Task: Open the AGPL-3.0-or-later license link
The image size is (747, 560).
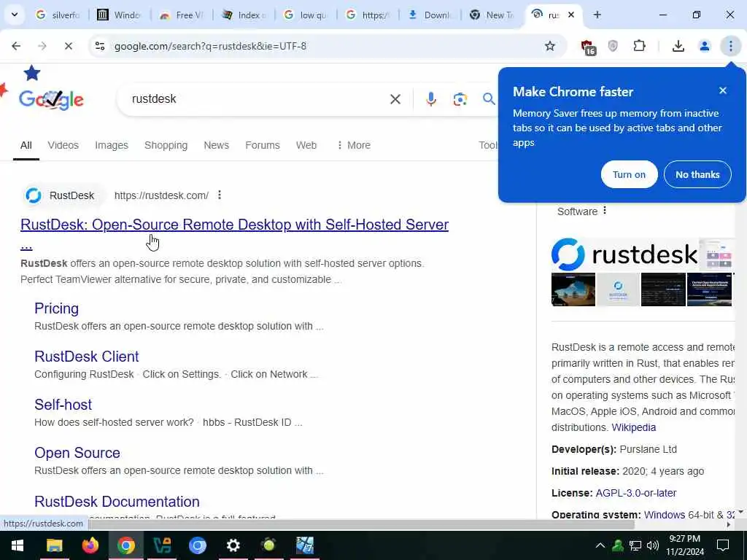Action: click(635, 493)
